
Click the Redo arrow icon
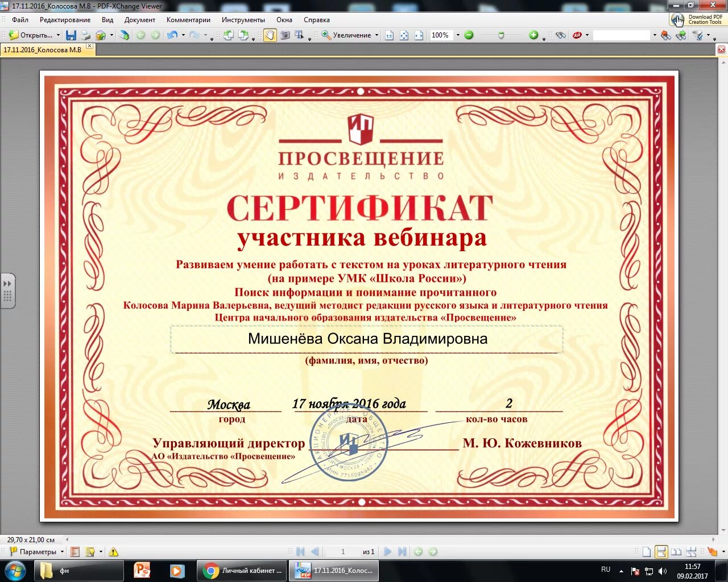(195, 35)
